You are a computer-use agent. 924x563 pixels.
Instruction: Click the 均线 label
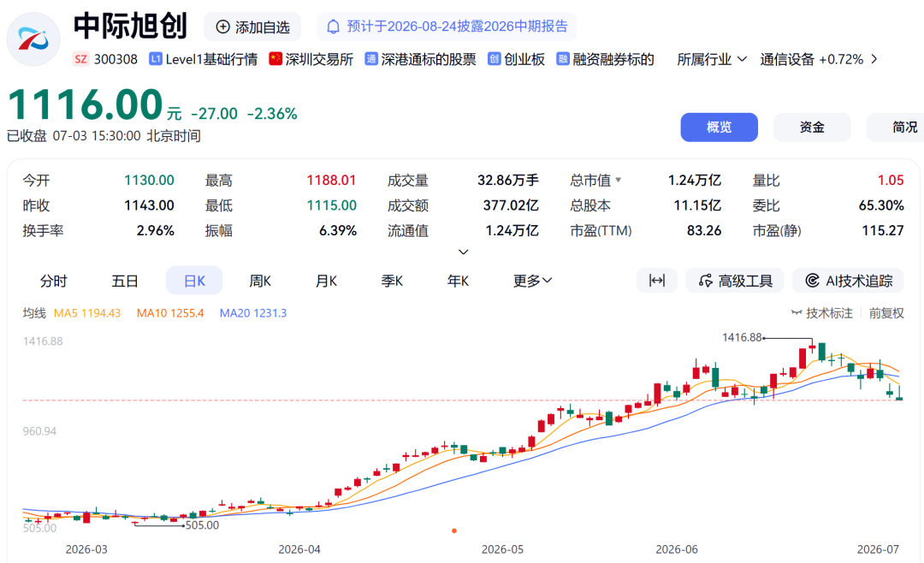click(34, 313)
